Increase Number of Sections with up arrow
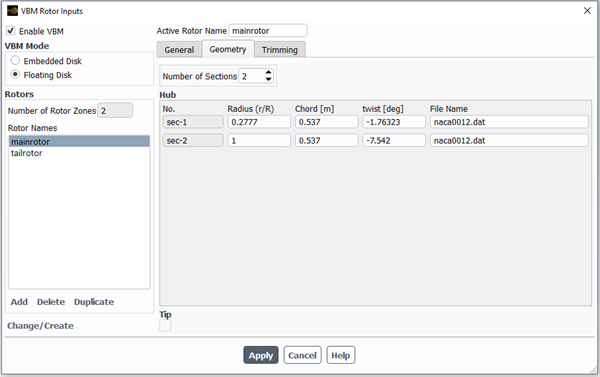Viewport: 600px width, 377px height. point(269,72)
